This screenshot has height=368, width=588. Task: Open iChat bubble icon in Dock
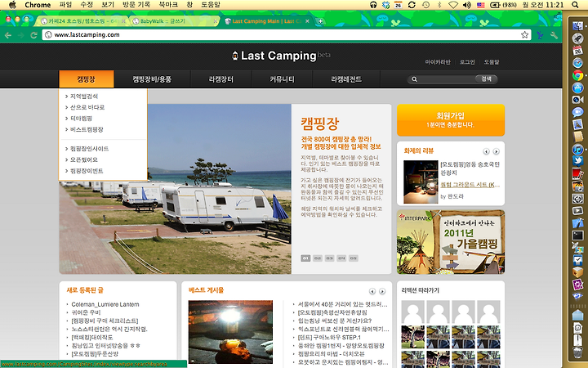(x=578, y=112)
